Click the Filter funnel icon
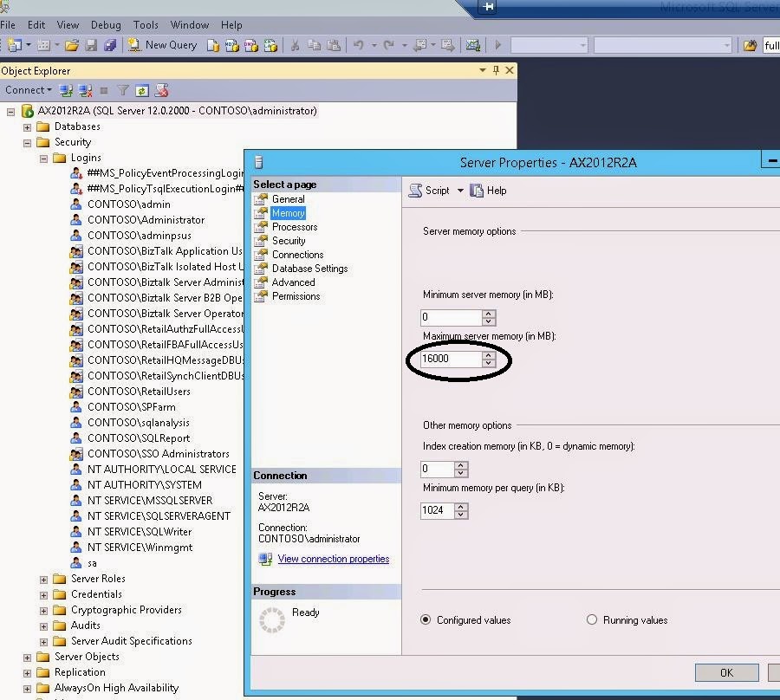Viewport: 780px width, 700px height. click(x=123, y=90)
